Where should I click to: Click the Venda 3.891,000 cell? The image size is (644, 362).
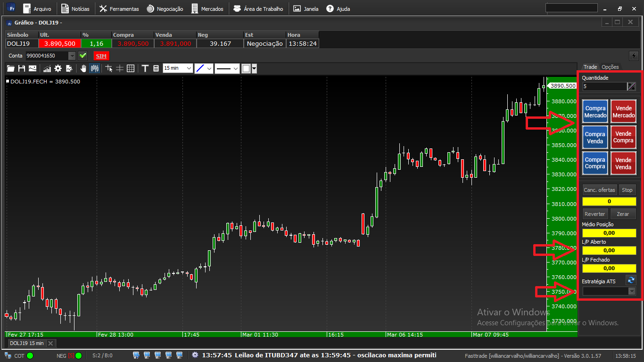click(175, 43)
